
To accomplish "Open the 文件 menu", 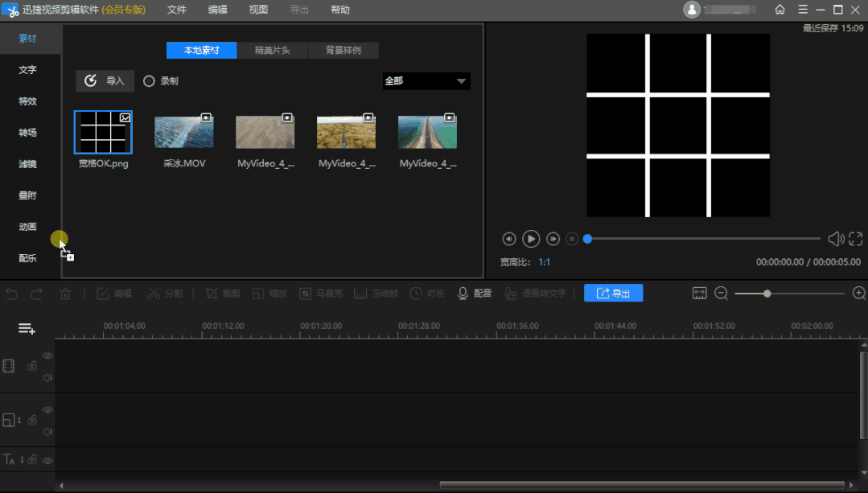I will (177, 10).
